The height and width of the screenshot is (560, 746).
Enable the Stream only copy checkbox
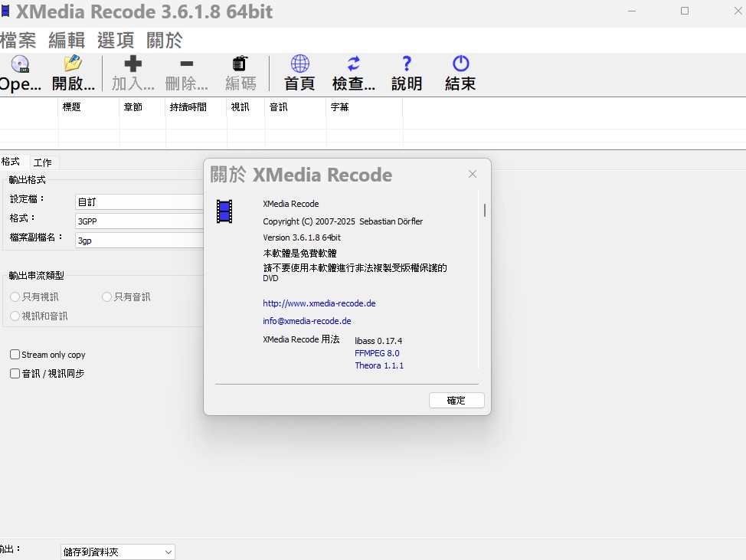15,355
